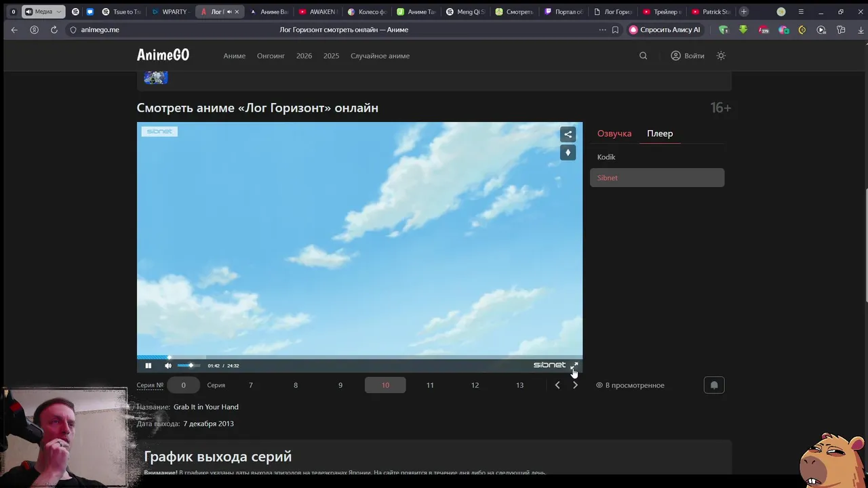Select episode 9

click(x=340, y=385)
